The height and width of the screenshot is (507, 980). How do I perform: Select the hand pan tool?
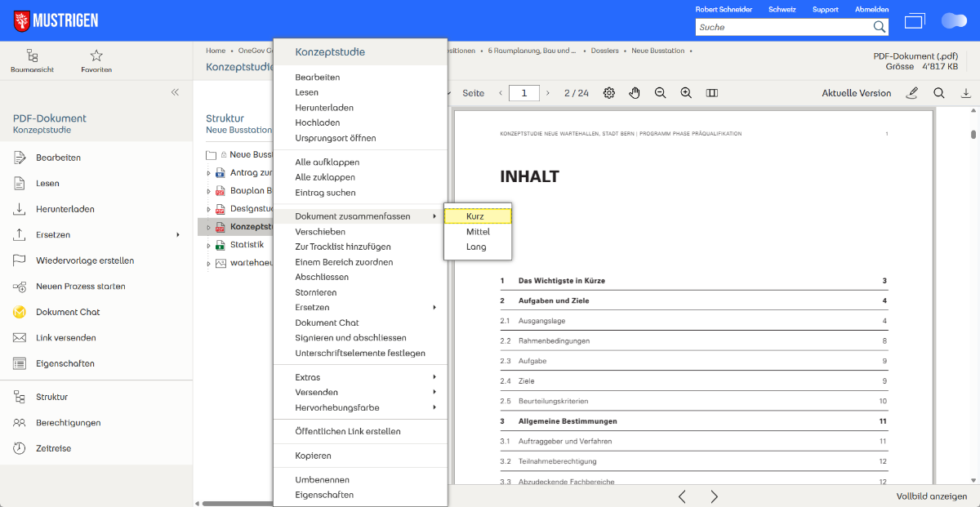point(635,93)
